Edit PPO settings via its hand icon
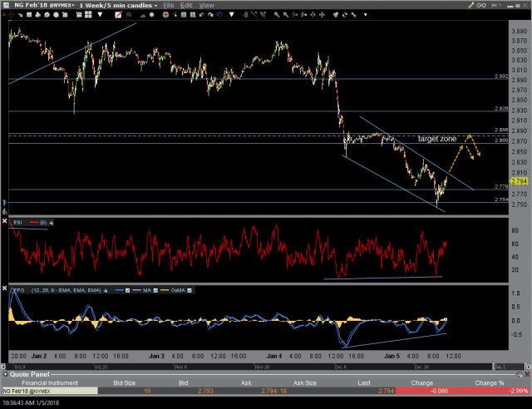This screenshot has height=409, width=532. coord(106,290)
